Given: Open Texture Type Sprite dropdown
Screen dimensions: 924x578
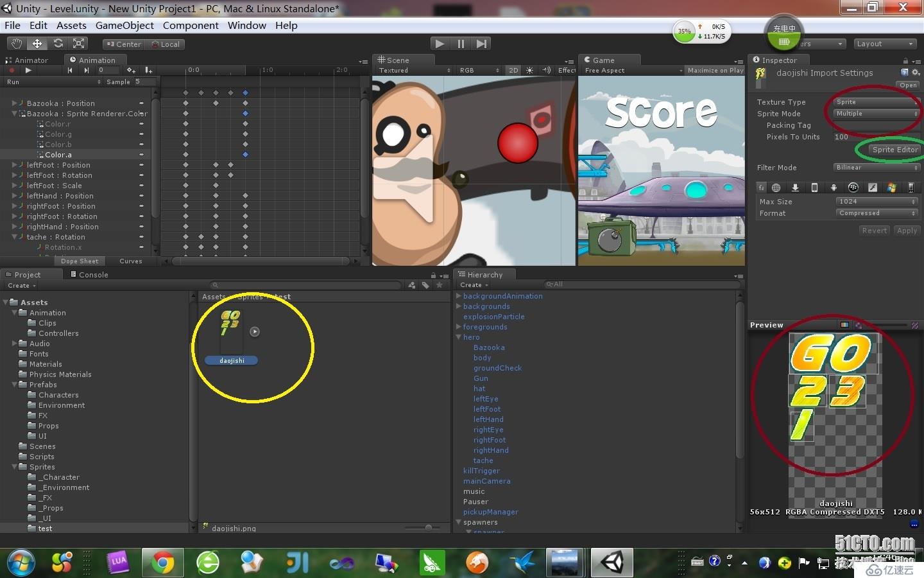Looking at the screenshot, I should click(876, 102).
